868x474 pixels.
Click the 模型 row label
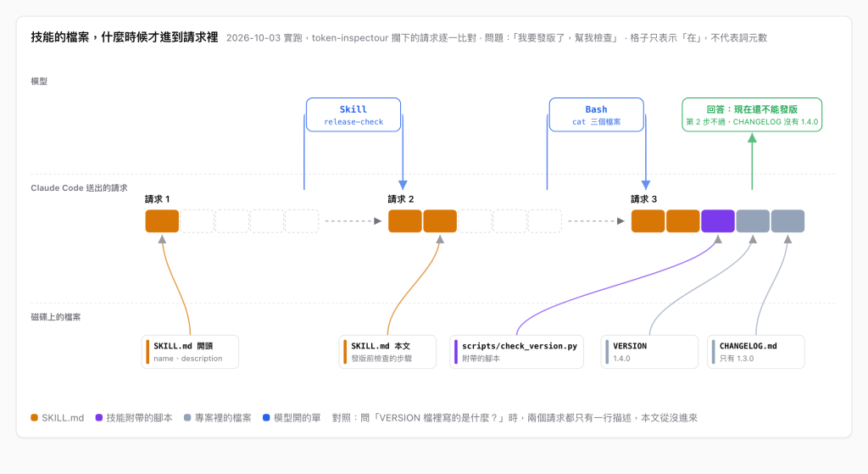click(39, 81)
